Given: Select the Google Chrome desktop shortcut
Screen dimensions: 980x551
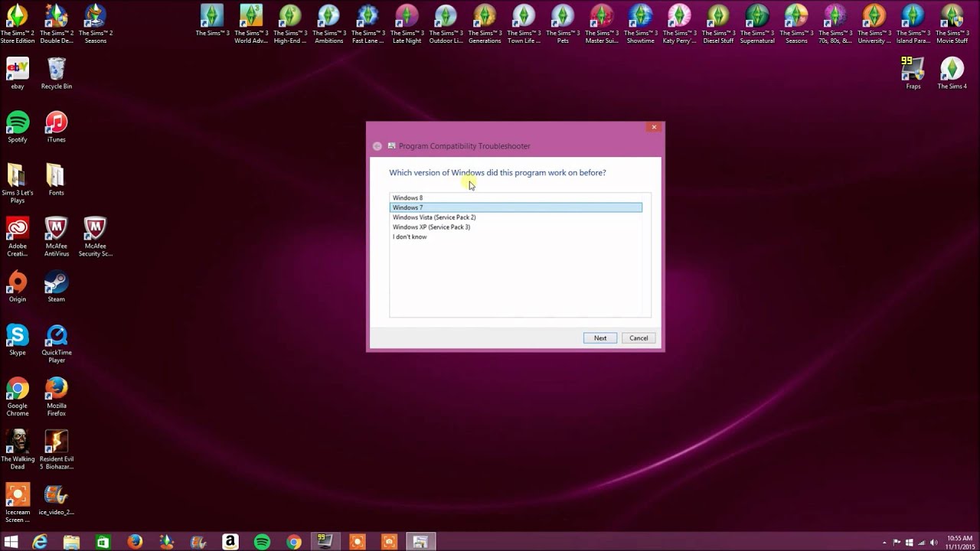Looking at the screenshot, I should (18, 396).
